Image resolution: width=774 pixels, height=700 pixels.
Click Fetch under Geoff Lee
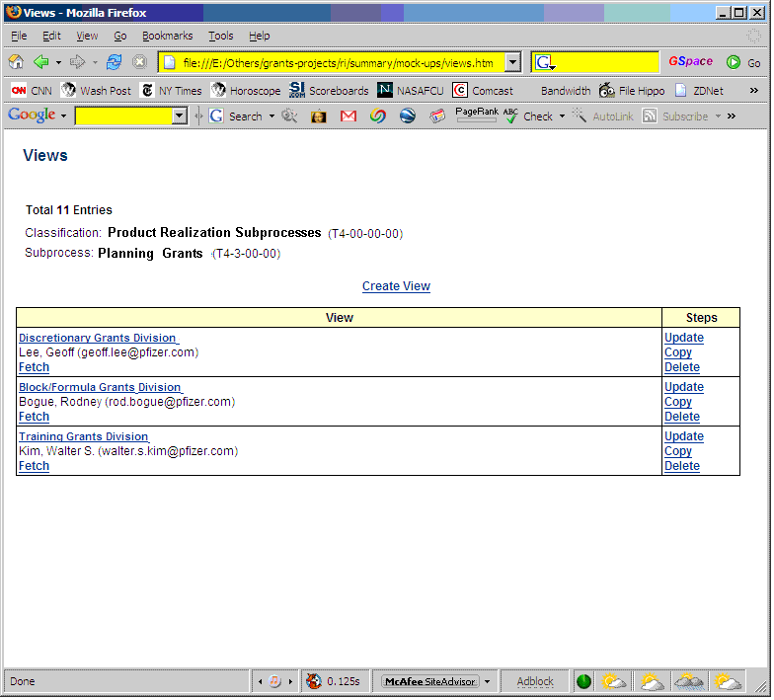point(34,367)
